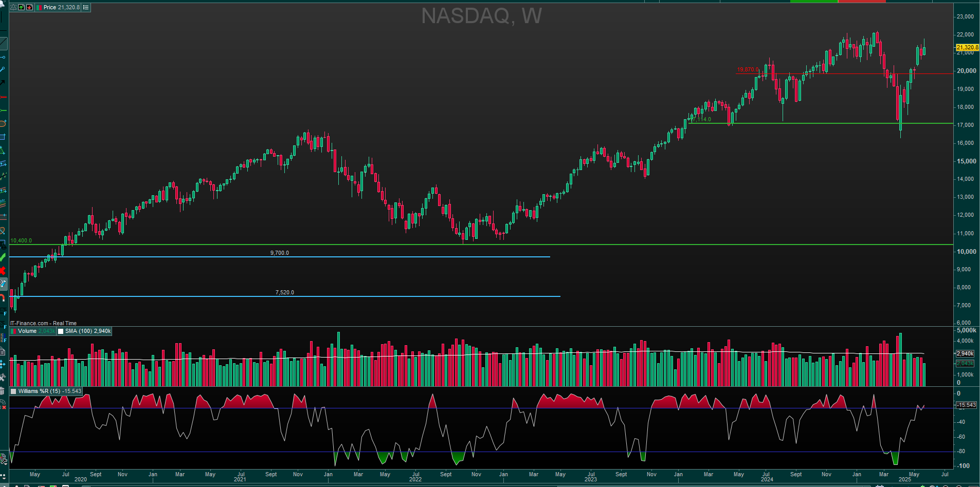Image resolution: width=980 pixels, height=487 pixels.
Task: Click the green checkmark tool
Action: pos(3,257)
